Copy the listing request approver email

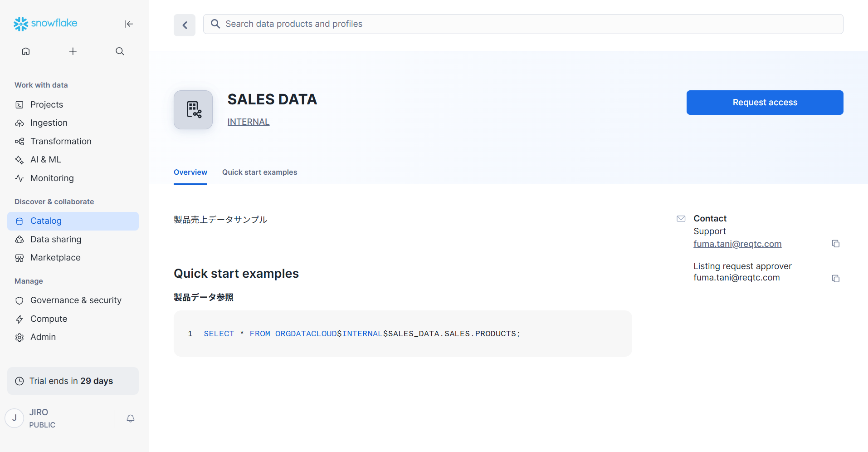(x=835, y=278)
